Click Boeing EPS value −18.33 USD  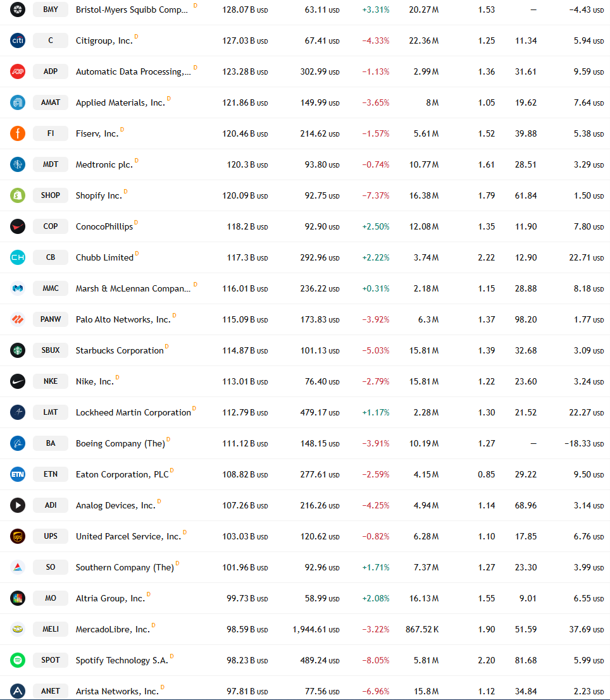pyautogui.click(x=584, y=443)
